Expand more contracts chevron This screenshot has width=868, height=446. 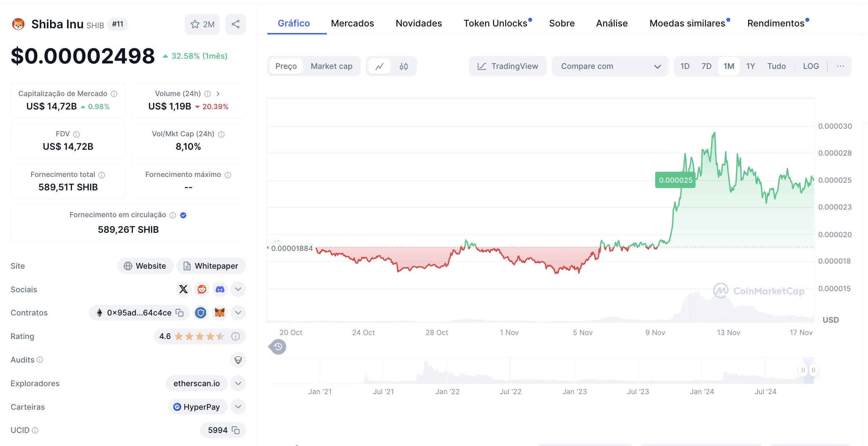tap(238, 313)
